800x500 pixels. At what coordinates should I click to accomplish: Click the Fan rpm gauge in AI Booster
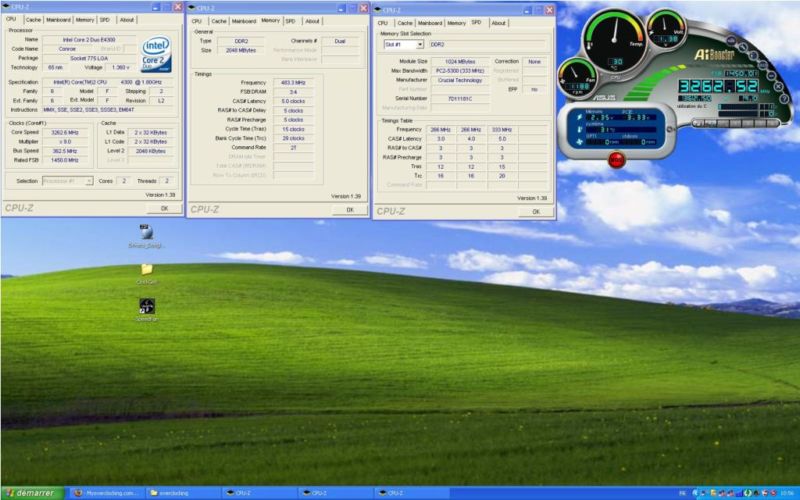[577, 79]
